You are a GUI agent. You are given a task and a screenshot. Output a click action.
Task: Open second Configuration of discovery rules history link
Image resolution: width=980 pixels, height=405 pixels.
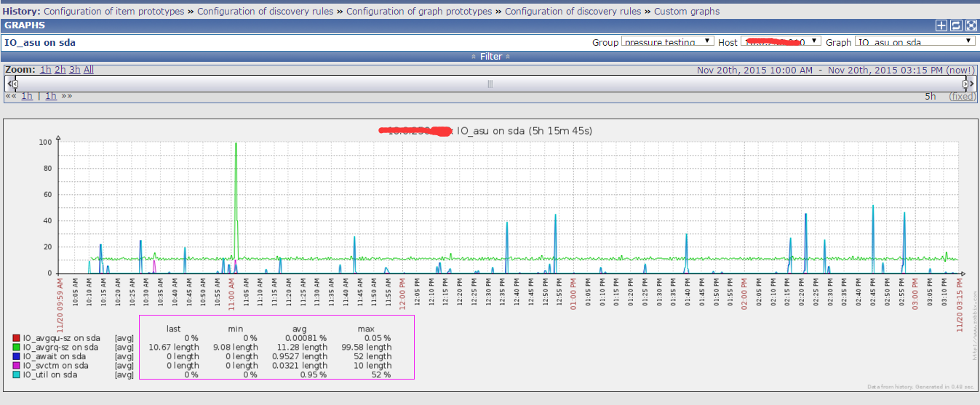(x=573, y=12)
